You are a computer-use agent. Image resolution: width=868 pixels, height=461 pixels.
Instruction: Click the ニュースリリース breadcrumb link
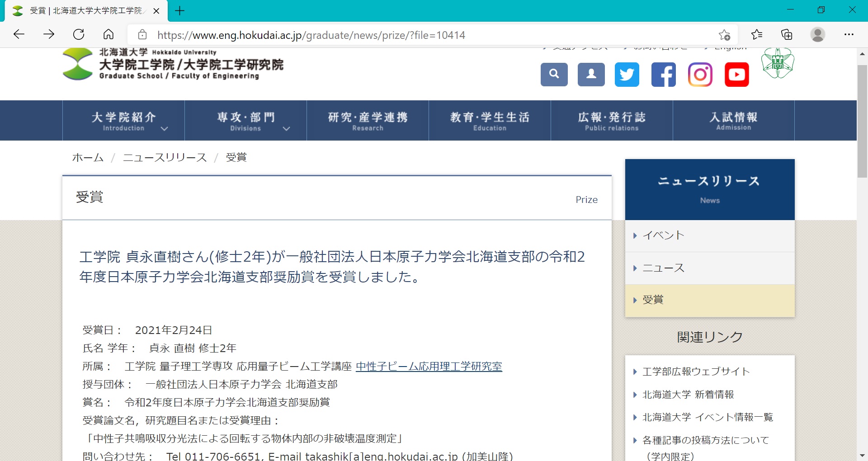[x=165, y=157]
